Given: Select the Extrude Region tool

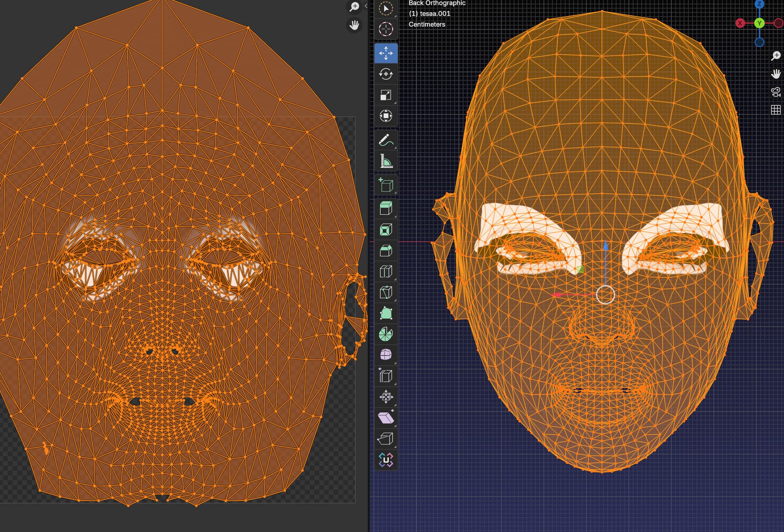Looking at the screenshot, I should pos(386,208).
